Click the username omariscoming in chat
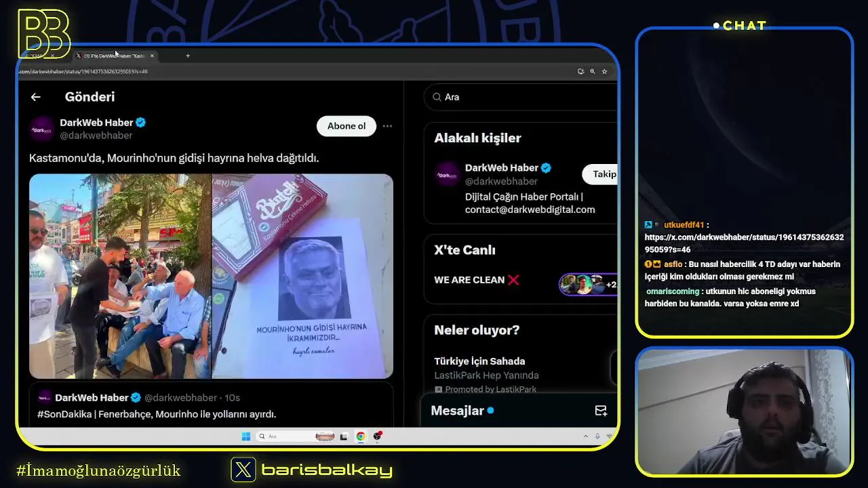The height and width of the screenshot is (488, 868). (673, 291)
